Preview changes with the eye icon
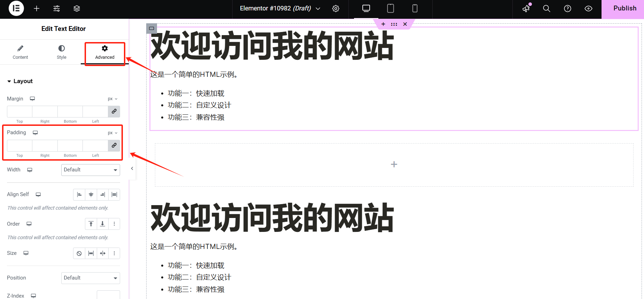The height and width of the screenshot is (299, 644). click(588, 8)
